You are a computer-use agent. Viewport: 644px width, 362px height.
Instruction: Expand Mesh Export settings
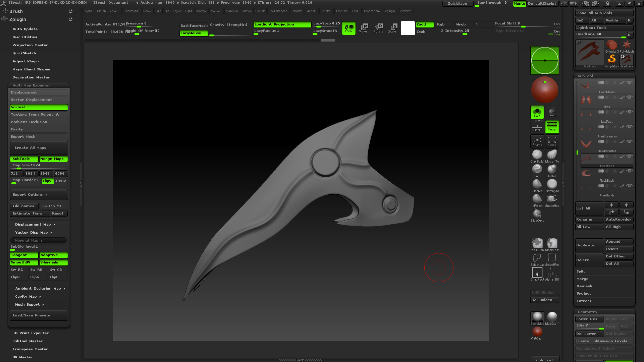[x=30, y=305]
